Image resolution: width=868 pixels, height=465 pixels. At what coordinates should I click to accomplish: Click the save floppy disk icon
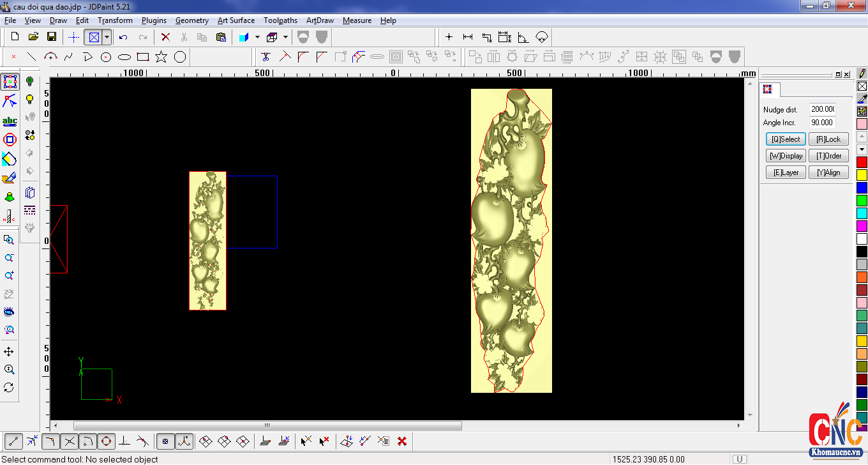[x=52, y=37]
